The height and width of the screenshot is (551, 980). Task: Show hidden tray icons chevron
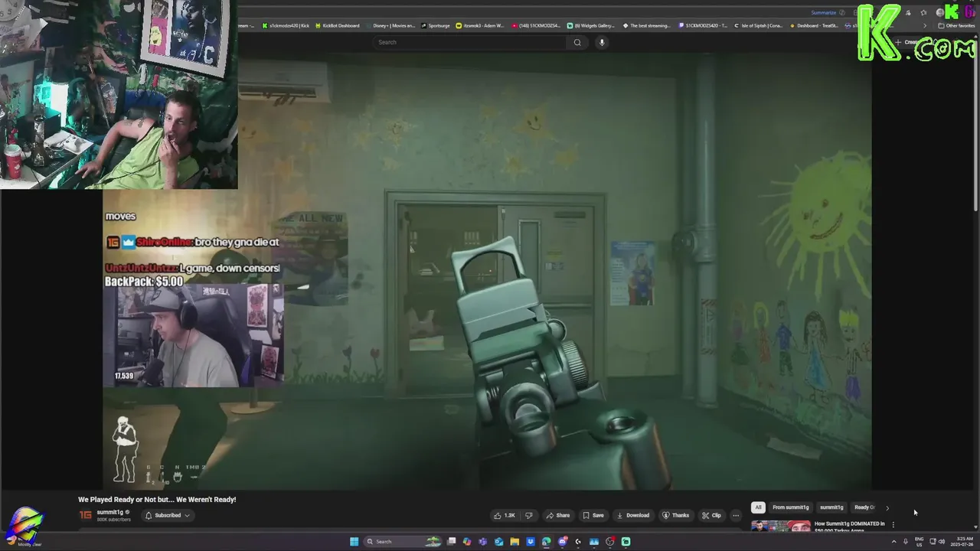(893, 542)
